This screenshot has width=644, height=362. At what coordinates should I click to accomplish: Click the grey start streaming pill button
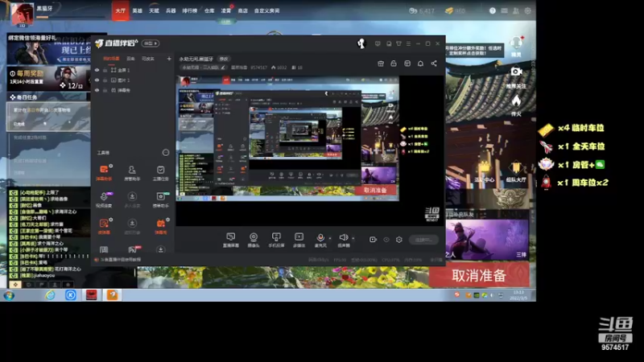(x=424, y=240)
